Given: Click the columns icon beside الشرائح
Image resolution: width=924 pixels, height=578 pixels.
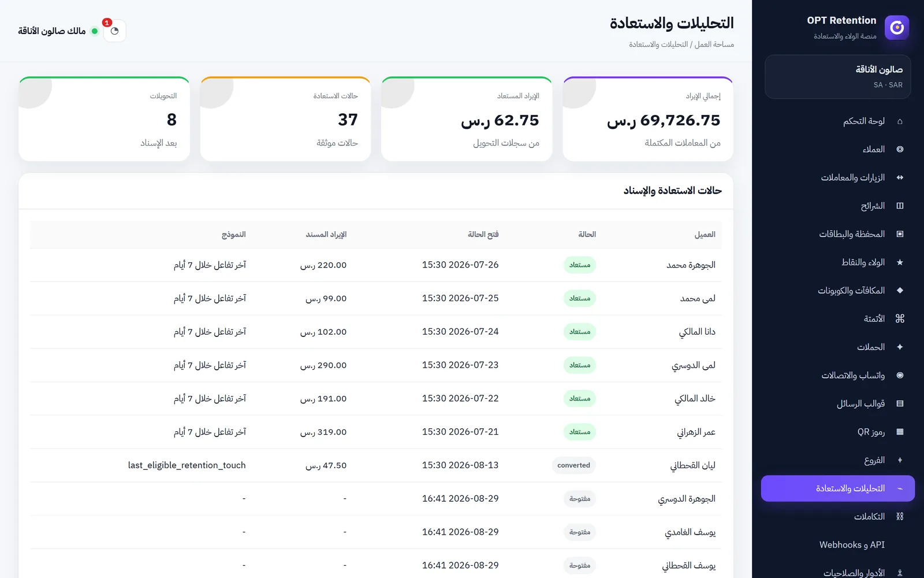Looking at the screenshot, I should click(x=900, y=206).
